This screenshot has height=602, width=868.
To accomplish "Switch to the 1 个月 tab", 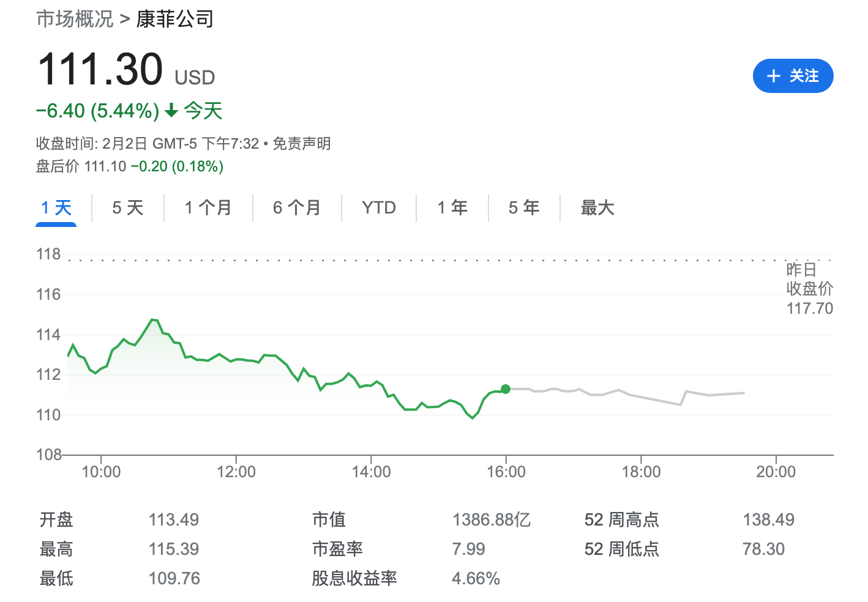I will [x=208, y=208].
